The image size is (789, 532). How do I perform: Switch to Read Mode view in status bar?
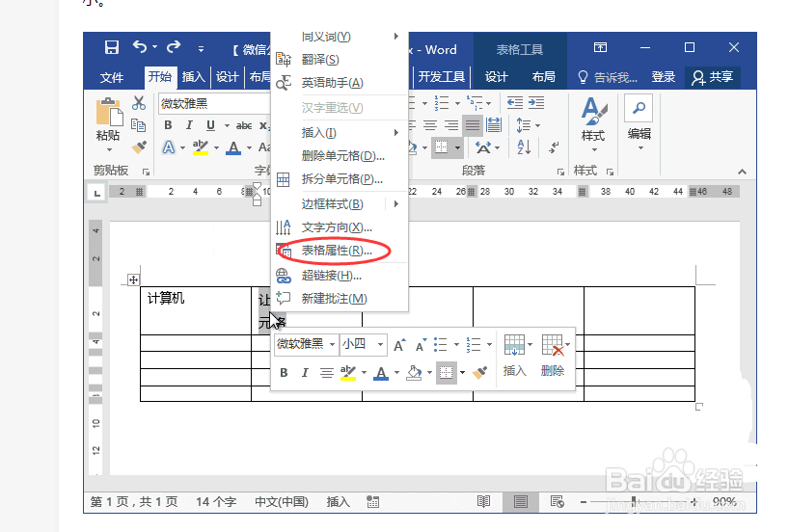(x=483, y=501)
